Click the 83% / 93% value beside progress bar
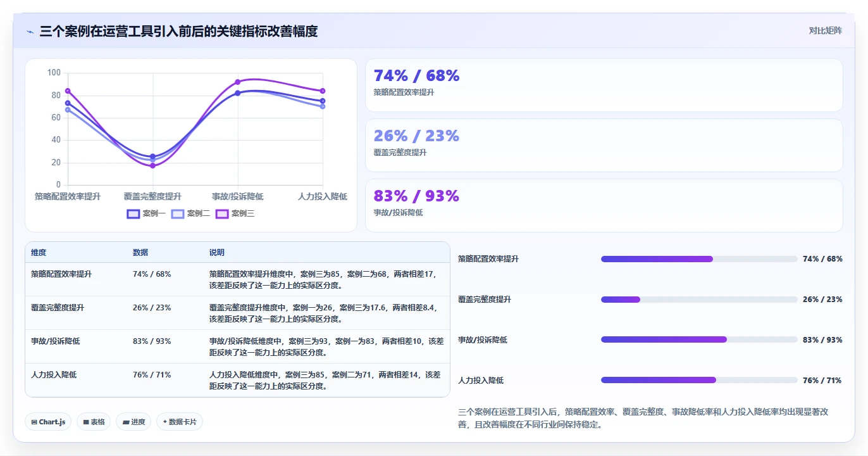Viewport: 868px width, 456px height. (822, 339)
